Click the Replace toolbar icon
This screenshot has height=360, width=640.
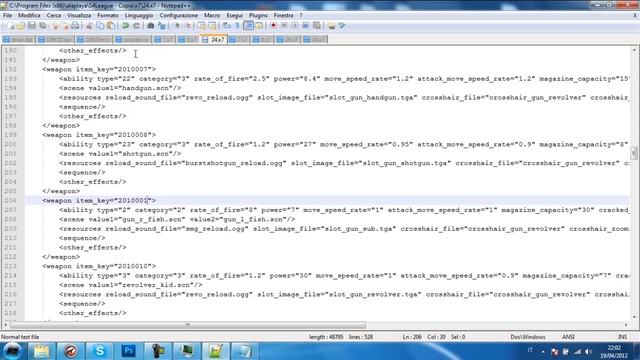162,26
